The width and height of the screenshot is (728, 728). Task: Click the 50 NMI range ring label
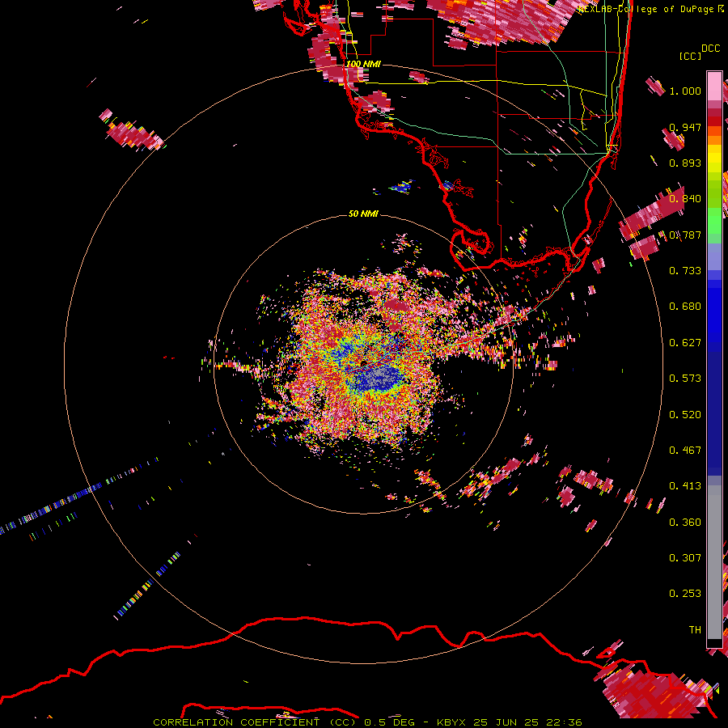(x=363, y=214)
